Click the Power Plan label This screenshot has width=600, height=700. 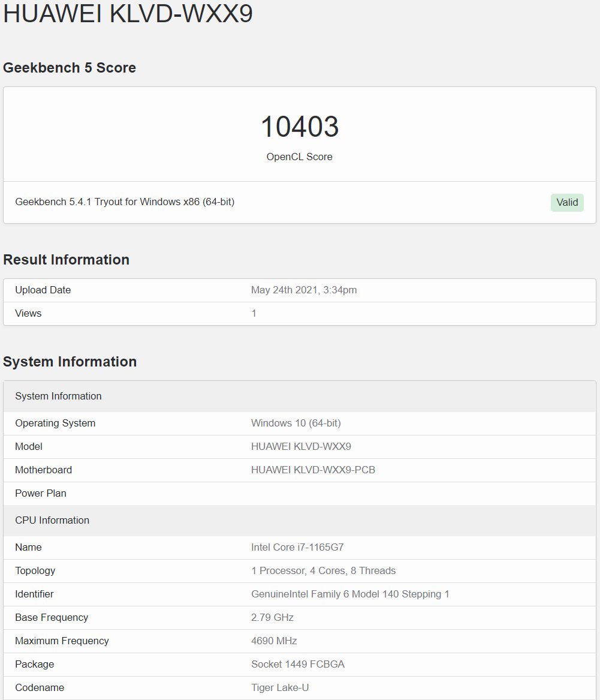(41, 493)
